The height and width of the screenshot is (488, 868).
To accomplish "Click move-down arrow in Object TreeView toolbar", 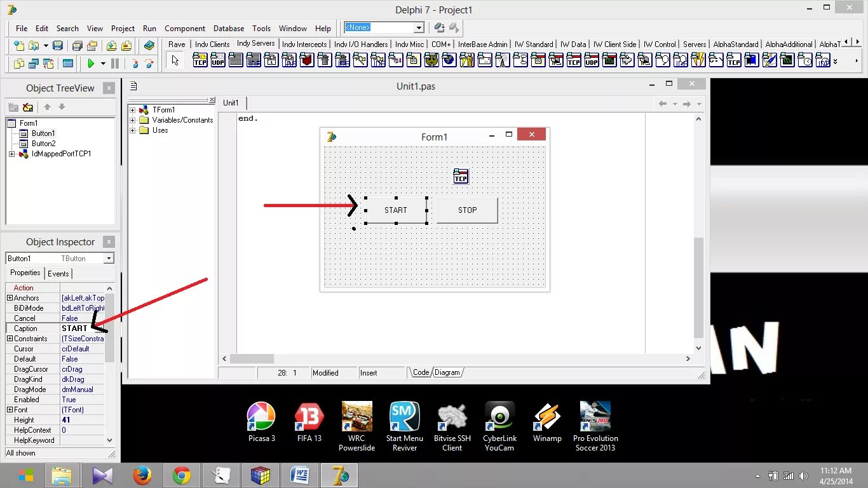I will [62, 107].
